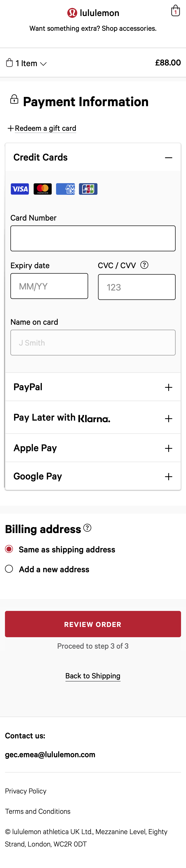Collapse the Credit Cards section

coord(169,157)
